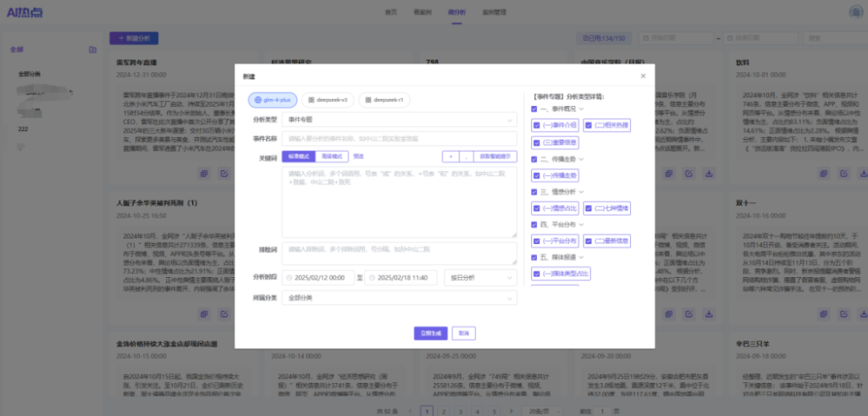Click edit icon on 中国音乐学院 card
868x416 pixels.
tap(689, 173)
